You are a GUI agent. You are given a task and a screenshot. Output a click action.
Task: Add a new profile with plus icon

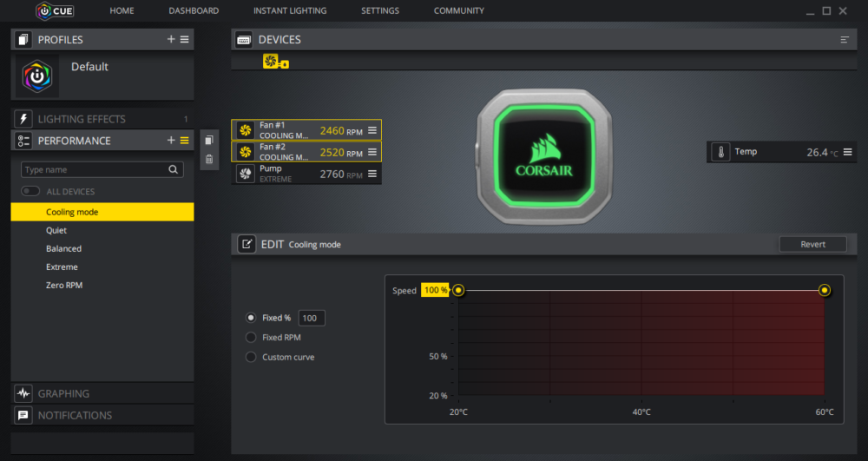click(x=170, y=39)
